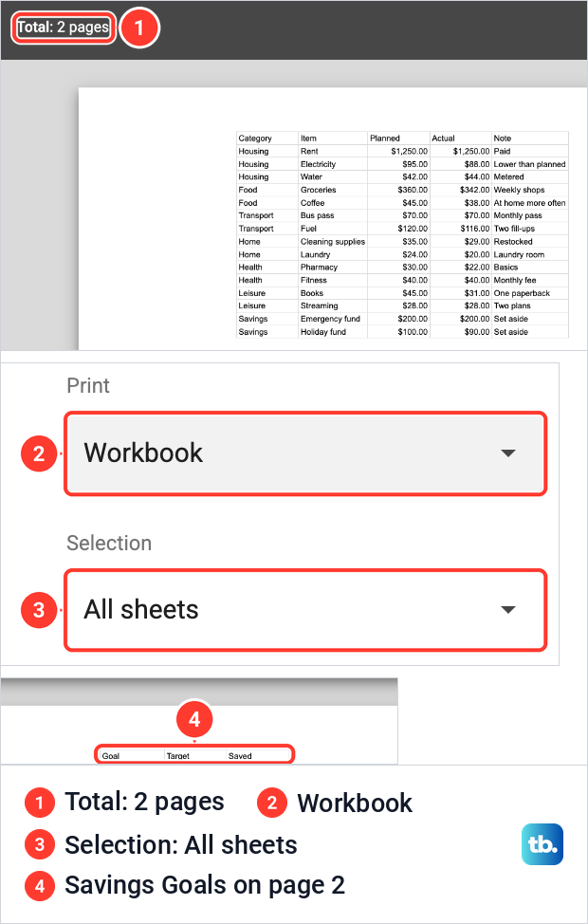Click the 'Actual' column header in preview
This screenshot has width=588, height=924.
click(443, 139)
